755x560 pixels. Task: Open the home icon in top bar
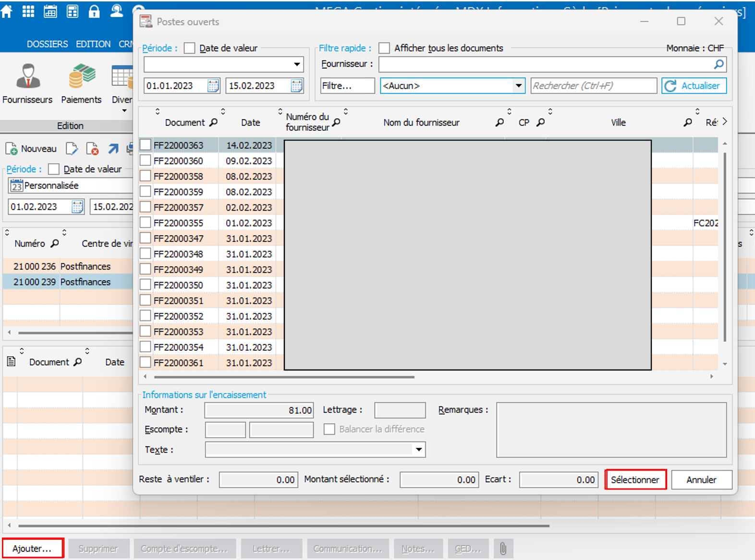coord(7,11)
